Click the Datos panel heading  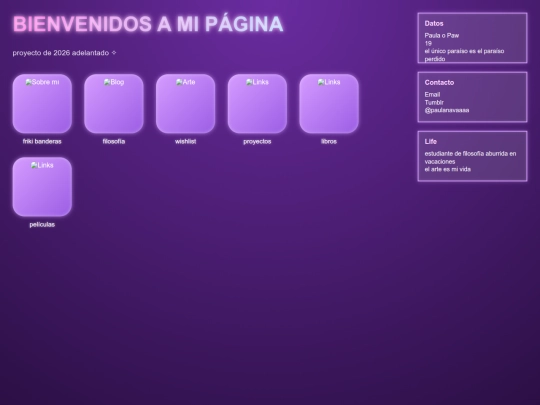click(x=434, y=23)
